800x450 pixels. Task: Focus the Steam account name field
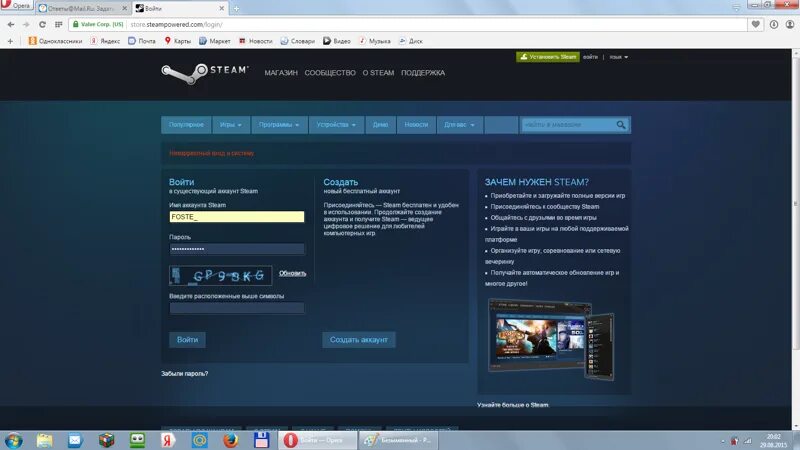237,217
